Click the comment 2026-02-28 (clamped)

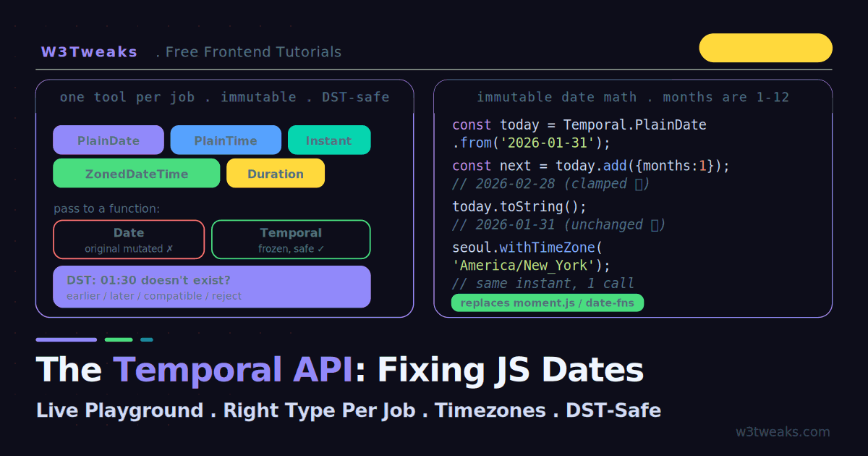pos(551,184)
